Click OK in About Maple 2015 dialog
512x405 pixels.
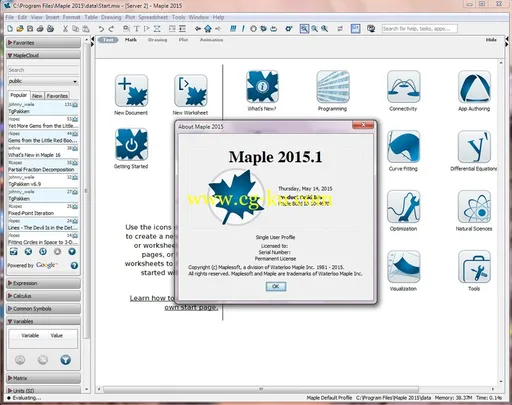(x=276, y=286)
